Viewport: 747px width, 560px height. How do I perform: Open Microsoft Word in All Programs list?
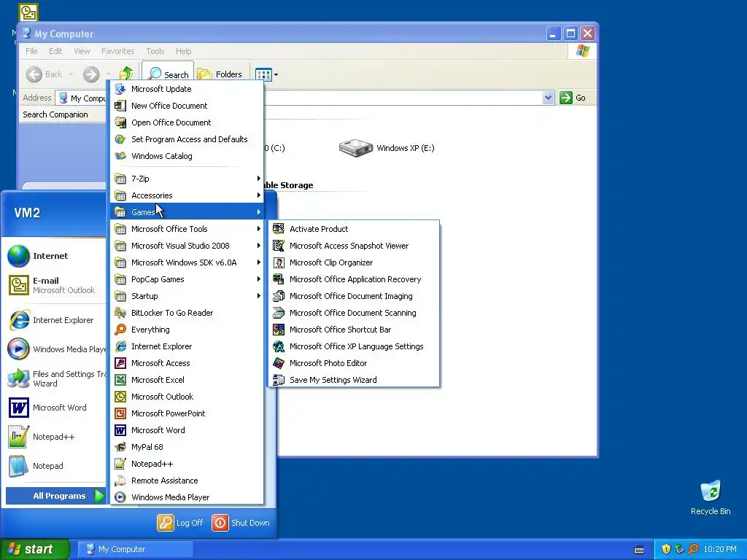click(187, 430)
